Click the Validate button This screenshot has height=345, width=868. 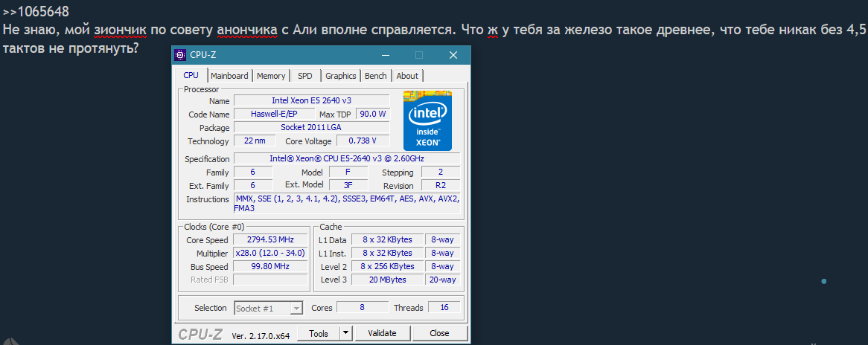tap(383, 333)
